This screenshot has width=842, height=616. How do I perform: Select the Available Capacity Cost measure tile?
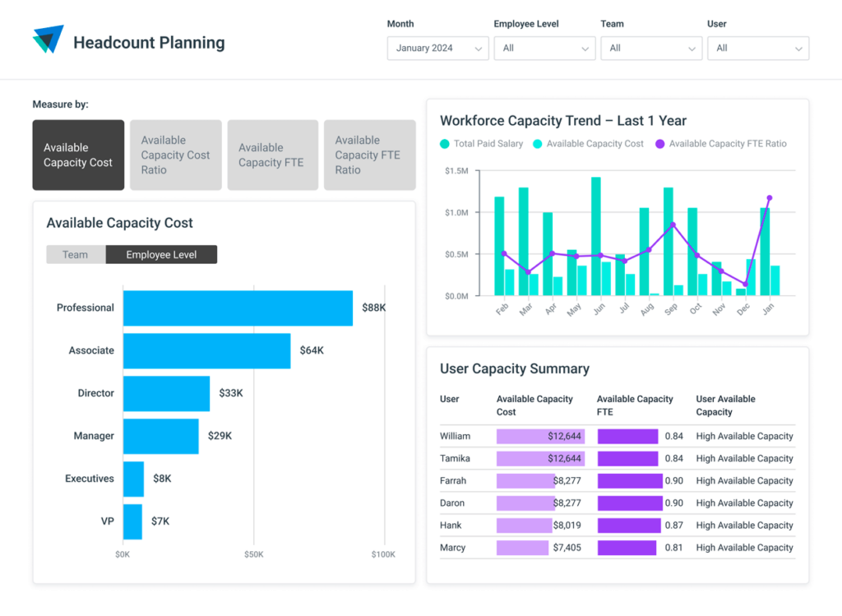(78, 155)
